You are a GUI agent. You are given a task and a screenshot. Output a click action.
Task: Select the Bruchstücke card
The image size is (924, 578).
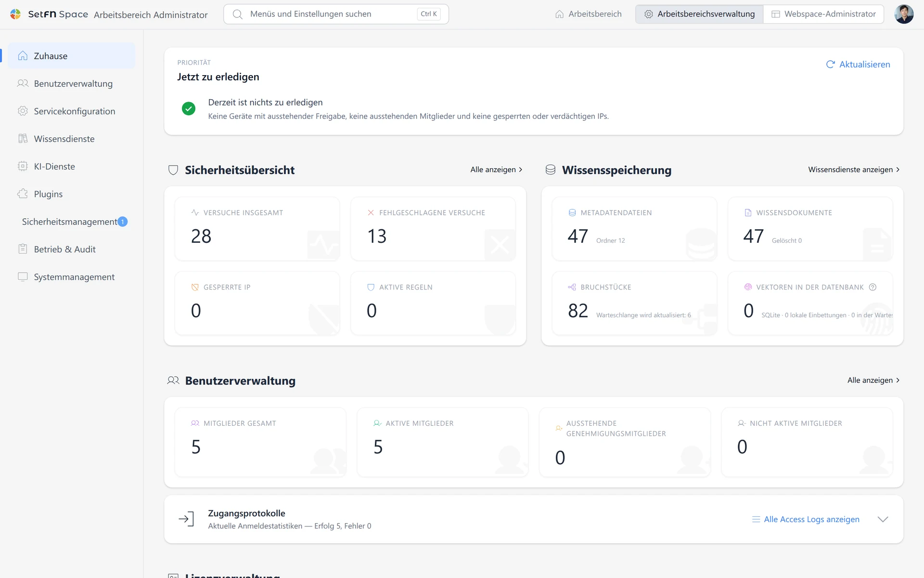[x=634, y=303]
